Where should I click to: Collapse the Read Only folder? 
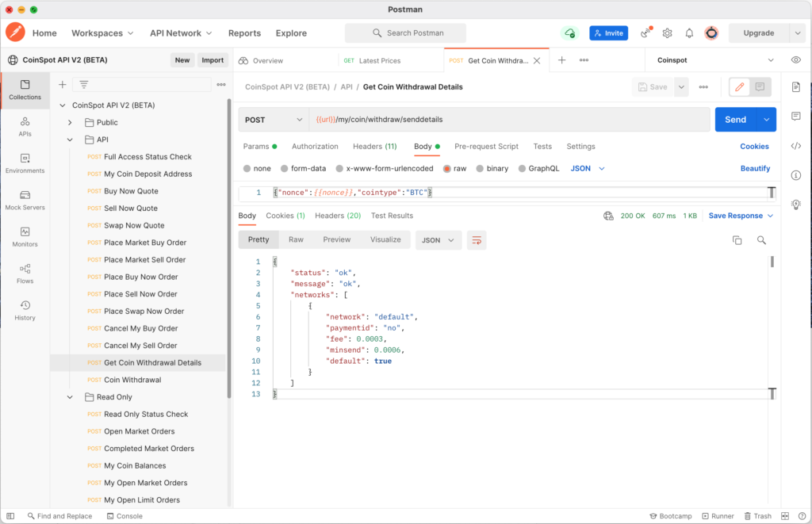tap(70, 396)
